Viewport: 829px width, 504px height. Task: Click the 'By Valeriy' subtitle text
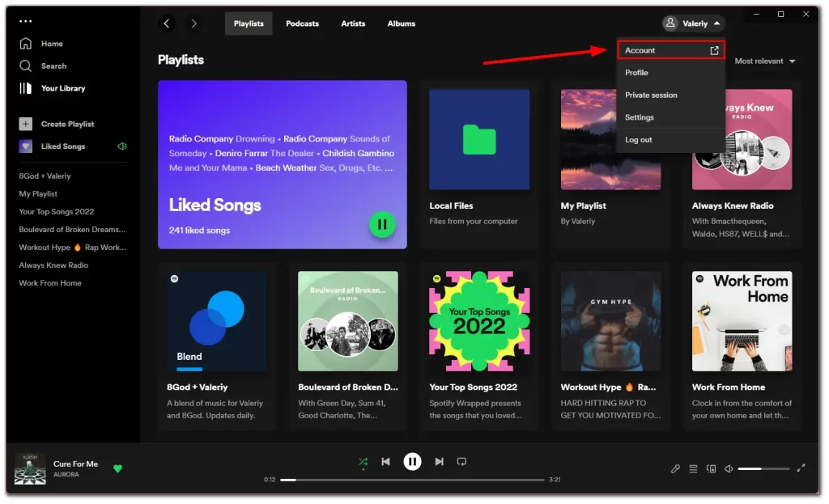coord(578,222)
